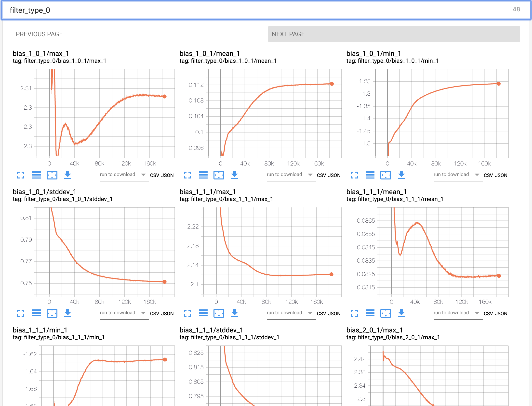Screen dimensions: 532x406
Task: Download the bias_1_1_1/max_1 chart image
Action: [x=234, y=313]
